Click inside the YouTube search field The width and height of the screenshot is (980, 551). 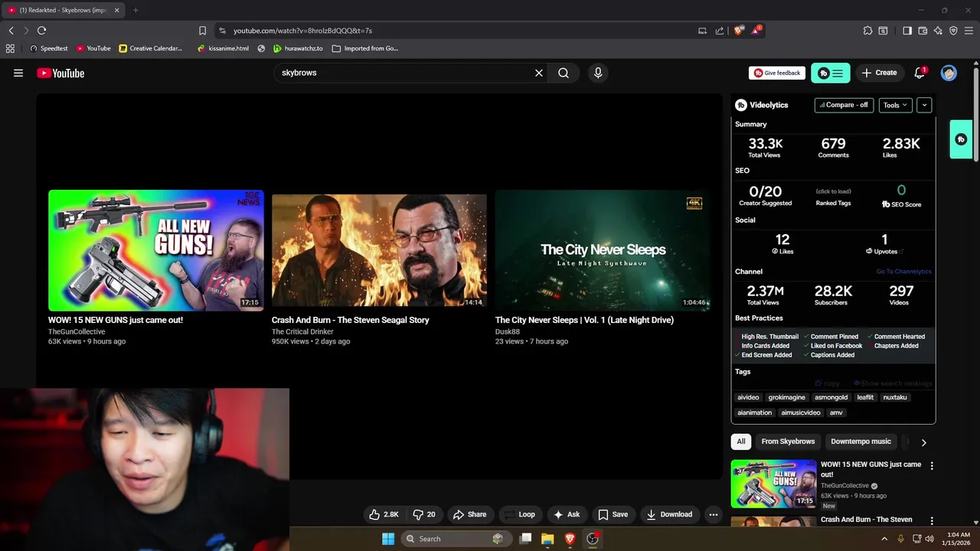tap(406, 73)
